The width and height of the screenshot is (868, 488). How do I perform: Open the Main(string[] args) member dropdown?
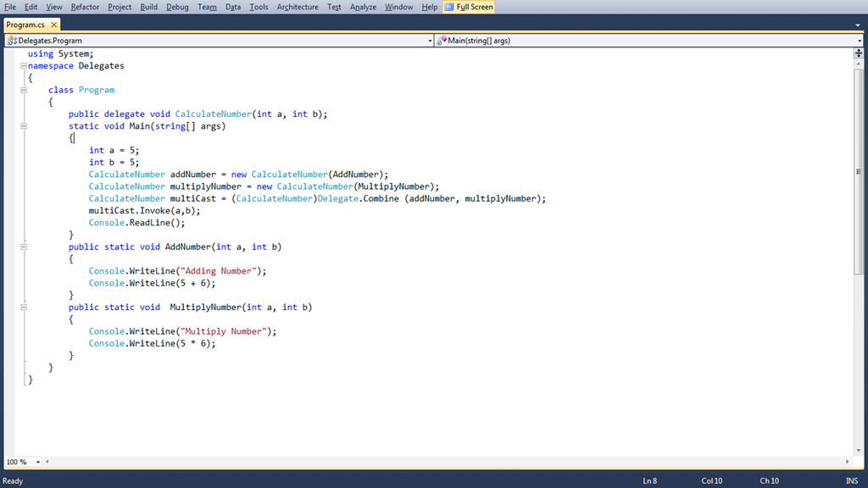[860, 41]
